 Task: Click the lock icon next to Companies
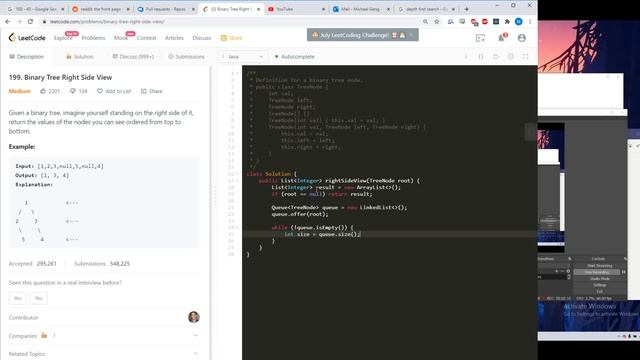(x=44, y=336)
